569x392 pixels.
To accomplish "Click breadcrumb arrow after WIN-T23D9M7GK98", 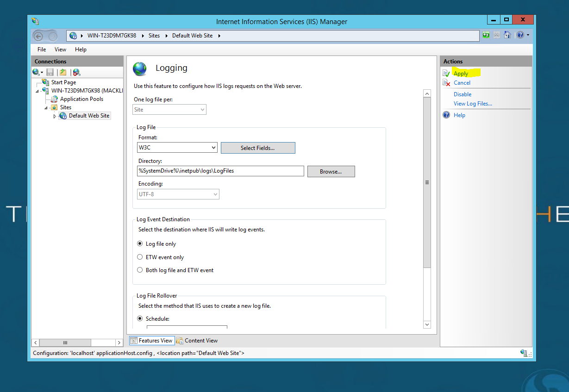I will coord(143,36).
